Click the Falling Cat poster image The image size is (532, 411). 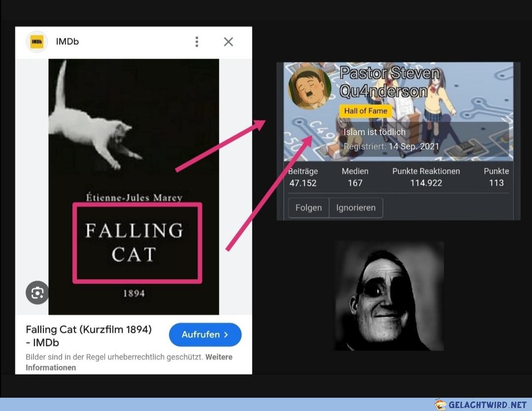pos(133,187)
